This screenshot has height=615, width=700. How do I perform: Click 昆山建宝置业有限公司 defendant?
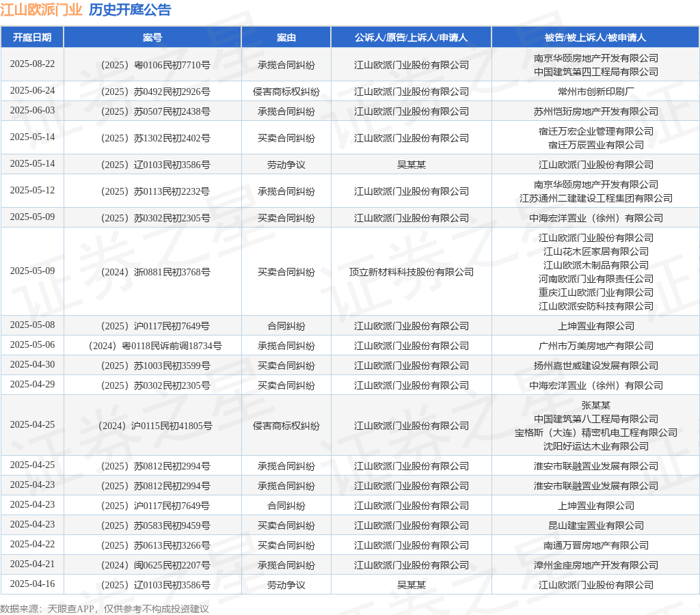coord(596,525)
